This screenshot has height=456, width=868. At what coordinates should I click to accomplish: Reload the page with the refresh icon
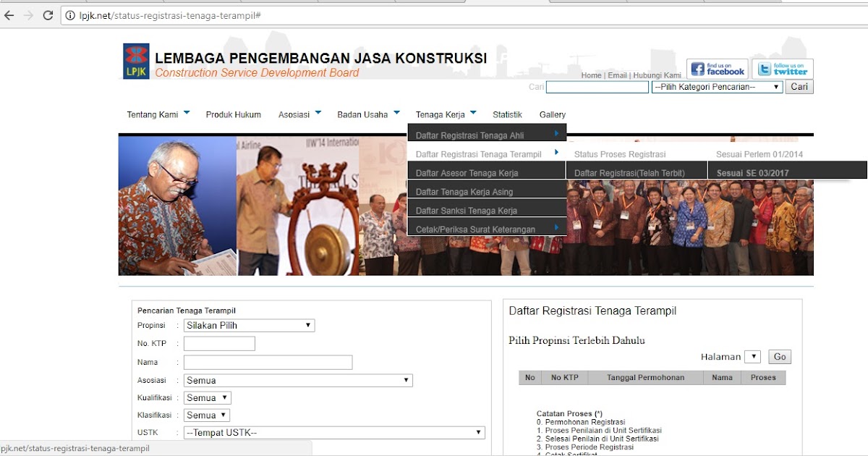48,15
